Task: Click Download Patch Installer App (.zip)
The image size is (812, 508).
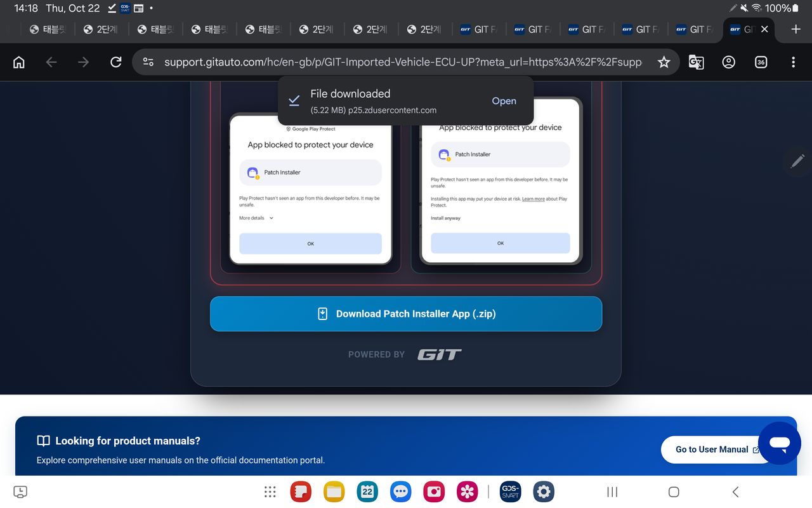Action: (406, 314)
